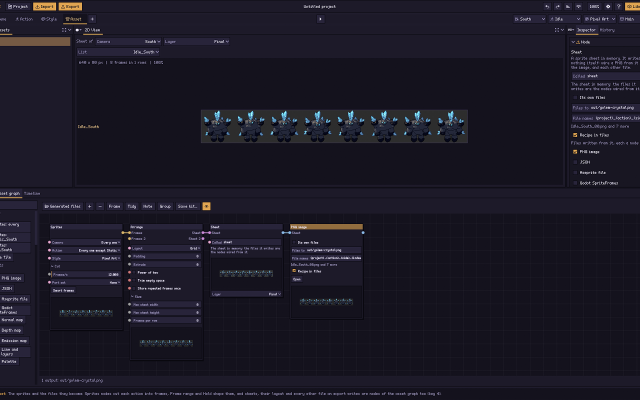
Task: Click the Max sheet width field on the Arrange node
Action: coord(167,304)
